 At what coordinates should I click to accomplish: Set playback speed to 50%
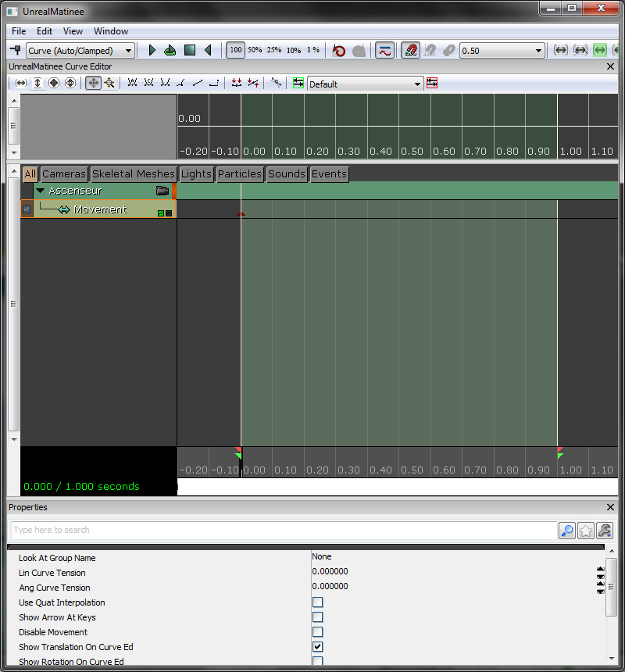coord(255,50)
